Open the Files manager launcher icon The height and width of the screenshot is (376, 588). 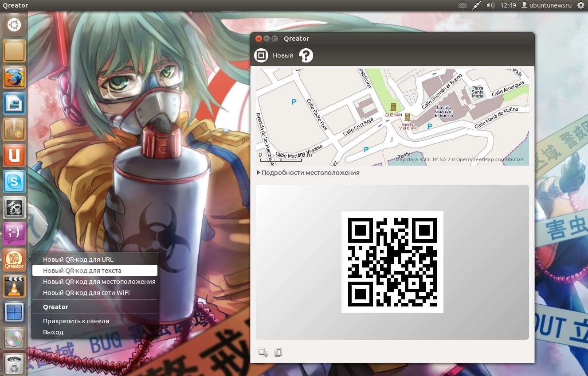14,51
